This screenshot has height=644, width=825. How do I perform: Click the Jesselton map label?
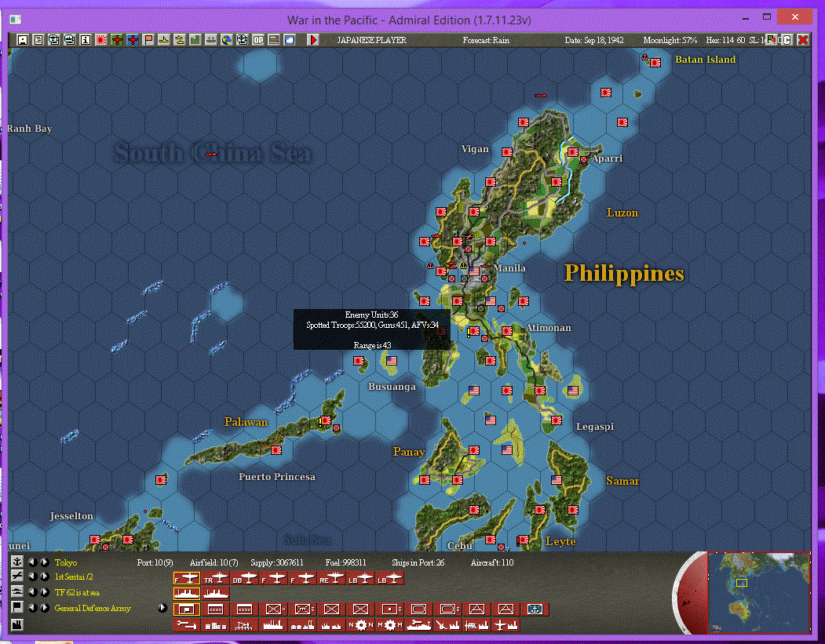pos(71,515)
